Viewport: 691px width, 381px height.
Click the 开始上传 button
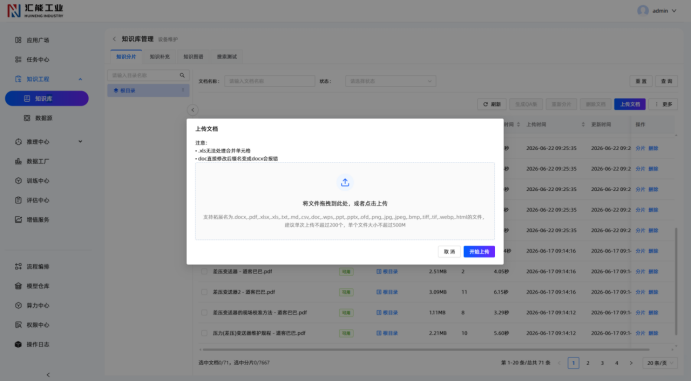pyautogui.click(x=479, y=252)
